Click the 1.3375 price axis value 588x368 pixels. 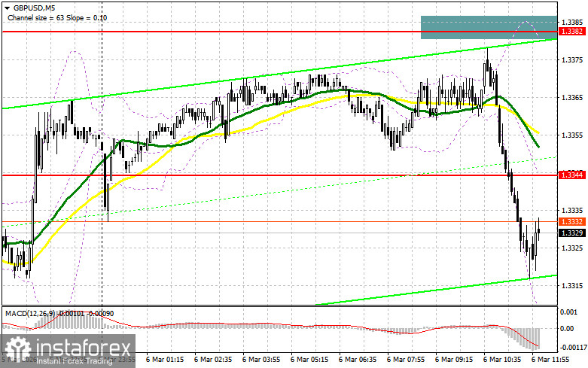[572, 60]
